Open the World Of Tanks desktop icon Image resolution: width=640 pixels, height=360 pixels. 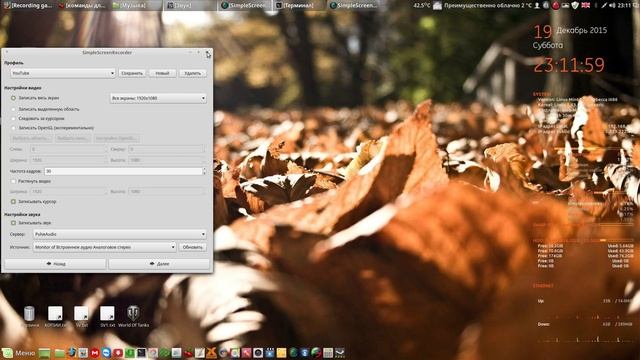tap(133, 316)
